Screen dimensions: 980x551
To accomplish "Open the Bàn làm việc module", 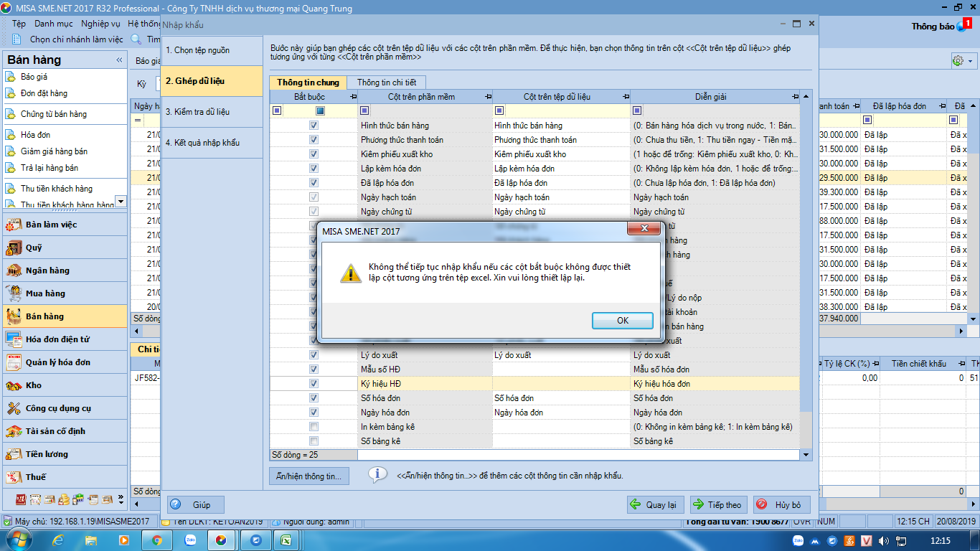I will (50, 225).
